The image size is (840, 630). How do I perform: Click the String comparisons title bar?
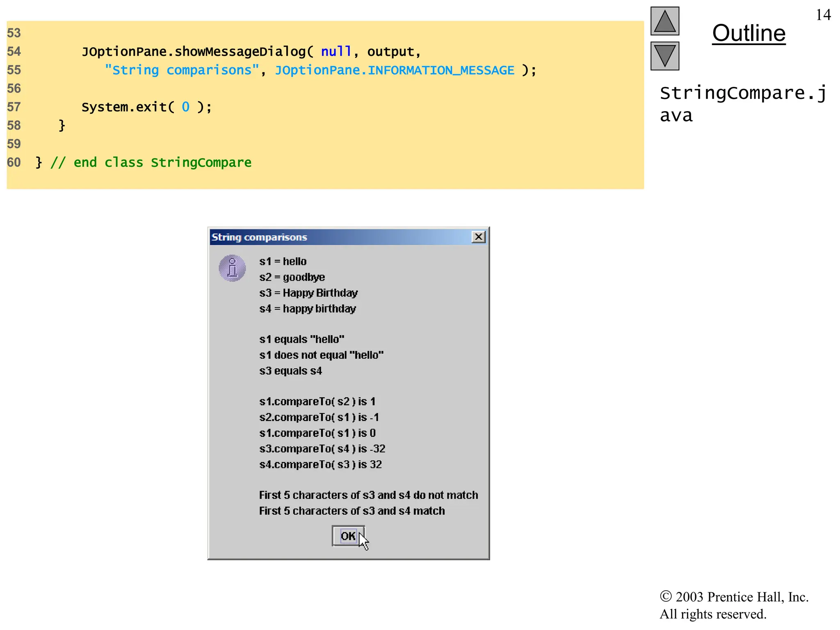[x=348, y=237]
